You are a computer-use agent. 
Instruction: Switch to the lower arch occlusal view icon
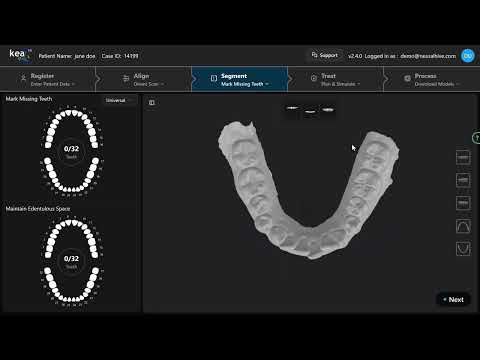pyautogui.click(x=463, y=249)
